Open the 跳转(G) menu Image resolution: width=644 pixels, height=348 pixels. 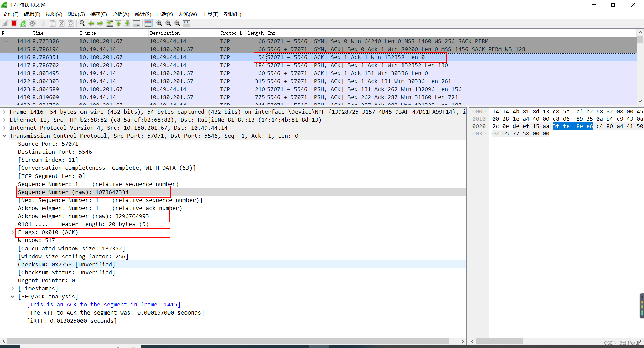76,14
